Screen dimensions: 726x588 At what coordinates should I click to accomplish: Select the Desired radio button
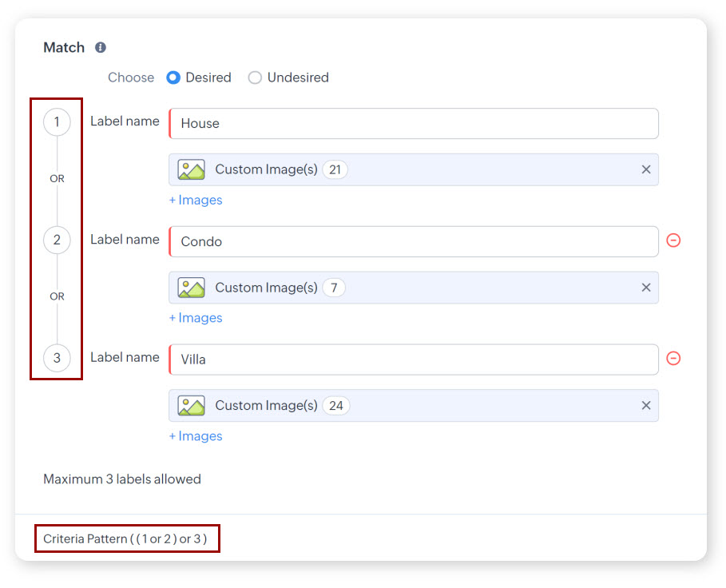173,77
